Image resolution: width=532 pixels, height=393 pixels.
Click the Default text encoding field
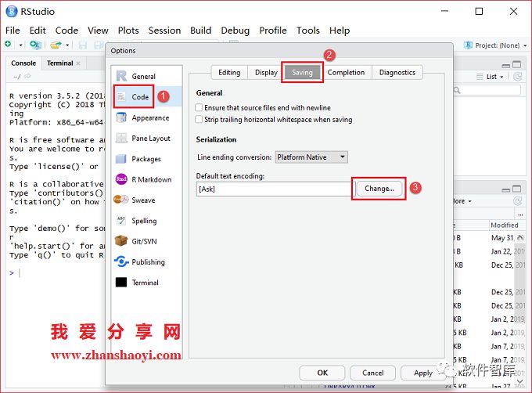tap(275, 189)
